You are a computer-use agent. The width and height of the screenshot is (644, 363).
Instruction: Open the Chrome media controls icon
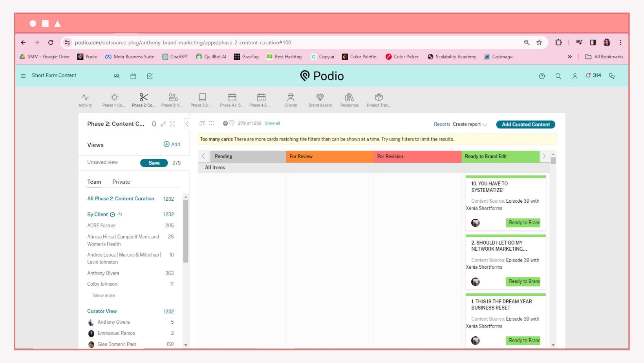[579, 42]
